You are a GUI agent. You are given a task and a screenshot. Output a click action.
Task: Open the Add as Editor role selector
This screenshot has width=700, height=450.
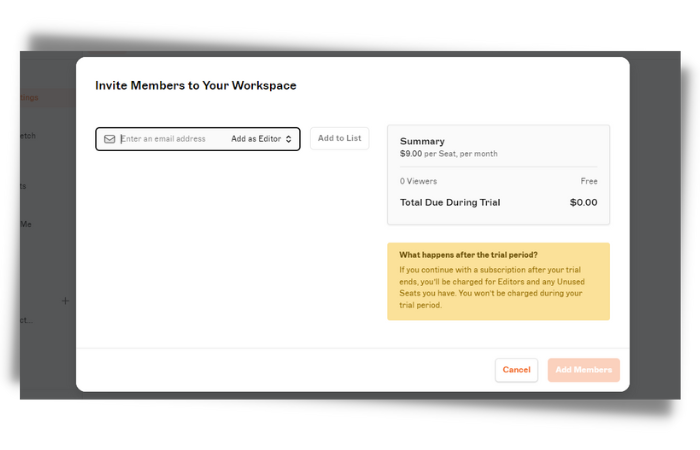[x=261, y=139]
